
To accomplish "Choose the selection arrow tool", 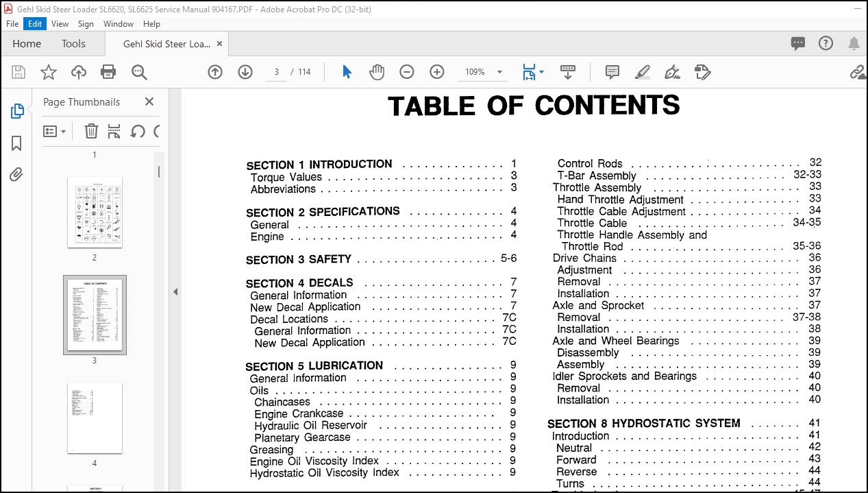I will [347, 72].
